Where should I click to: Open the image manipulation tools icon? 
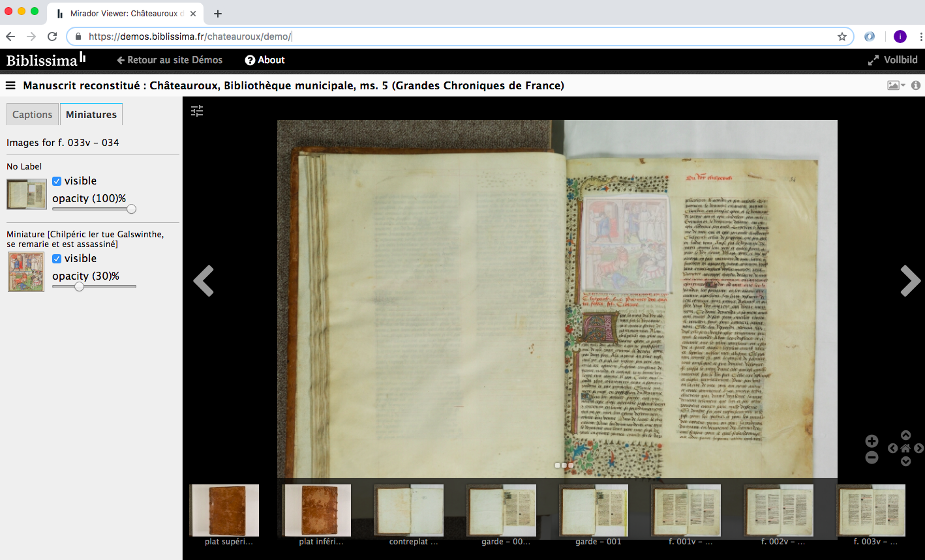point(197,111)
